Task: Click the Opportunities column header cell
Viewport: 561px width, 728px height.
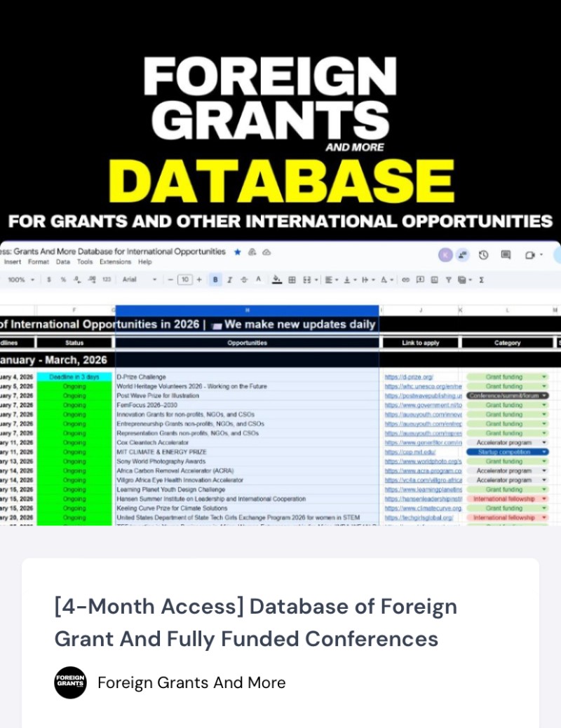Action: coord(248,343)
